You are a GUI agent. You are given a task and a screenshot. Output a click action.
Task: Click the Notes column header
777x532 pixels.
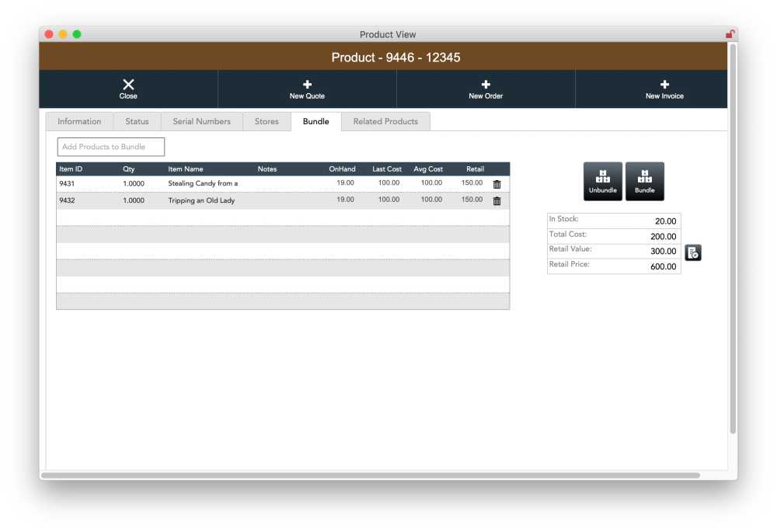point(267,169)
